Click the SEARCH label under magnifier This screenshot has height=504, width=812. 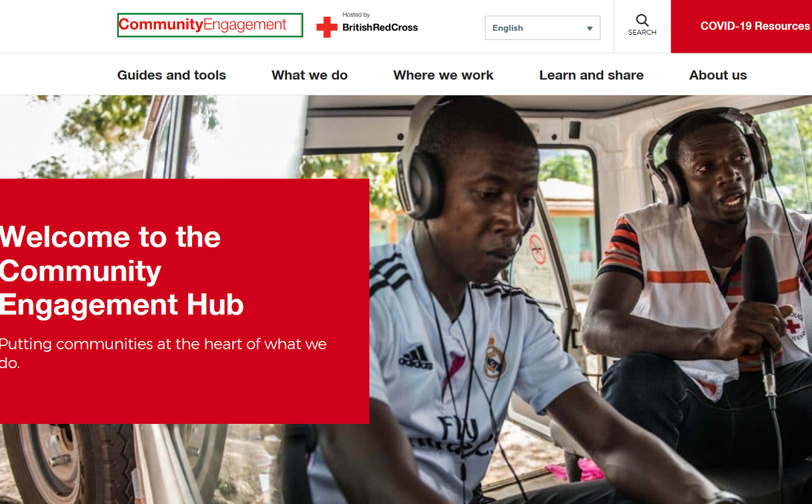[642, 33]
